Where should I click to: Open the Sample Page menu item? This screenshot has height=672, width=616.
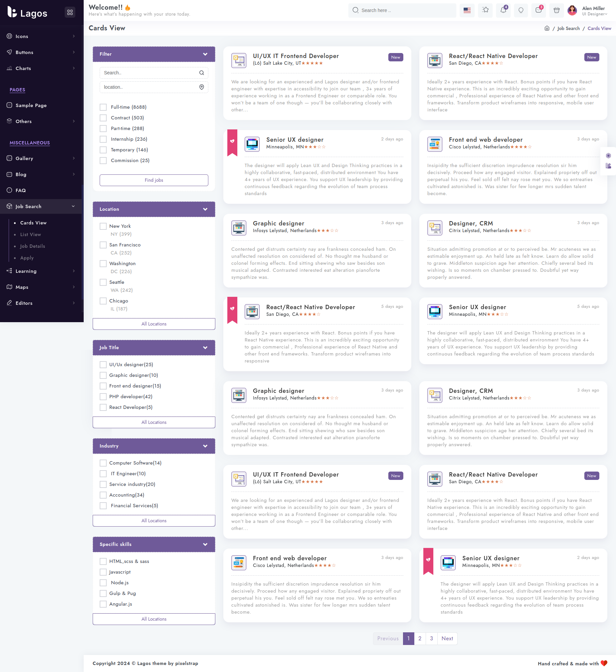click(31, 105)
